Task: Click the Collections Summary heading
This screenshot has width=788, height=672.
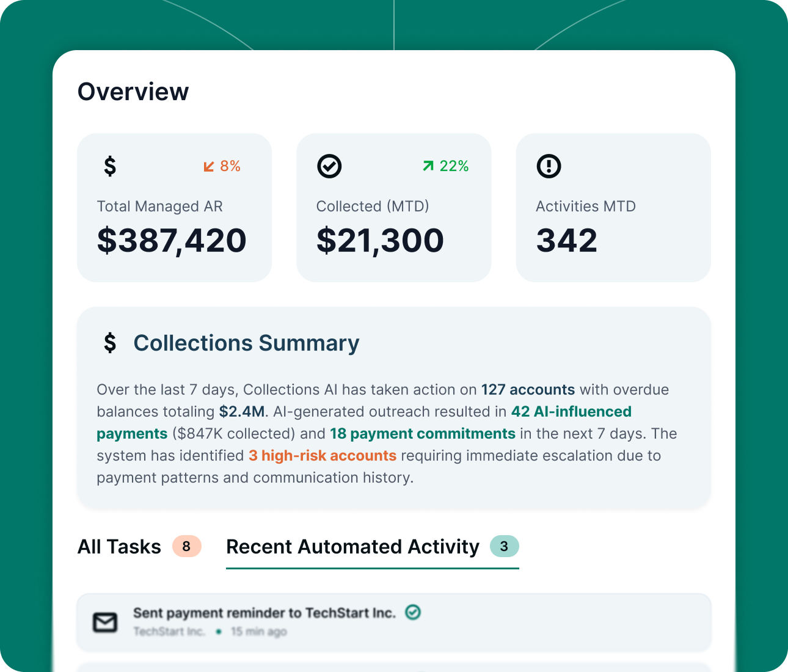Action: [246, 343]
